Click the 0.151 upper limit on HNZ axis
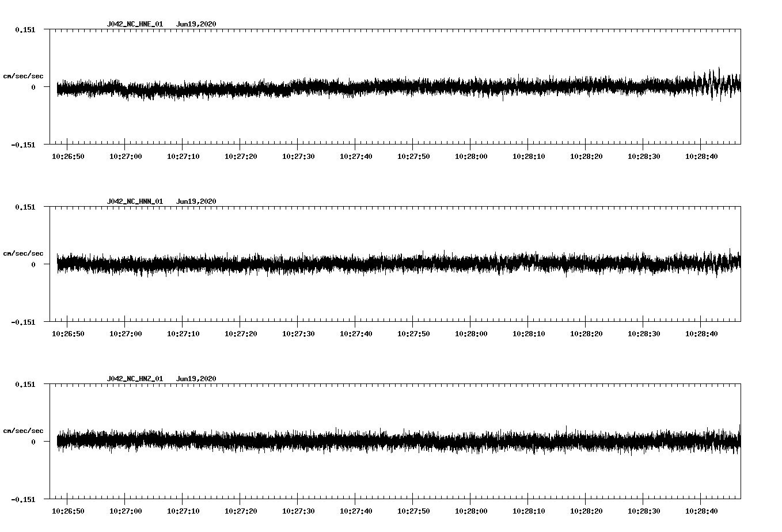782x532 pixels. (25, 384)
